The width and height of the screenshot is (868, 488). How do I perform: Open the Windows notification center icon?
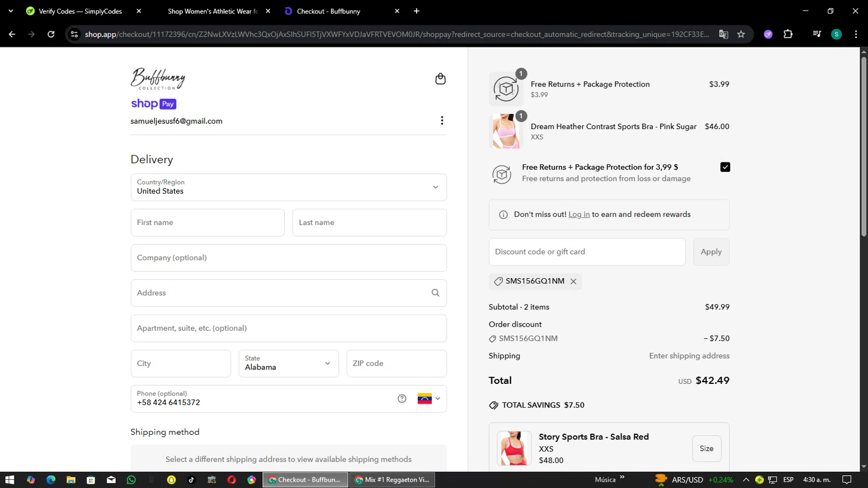(x=847, y=480)
